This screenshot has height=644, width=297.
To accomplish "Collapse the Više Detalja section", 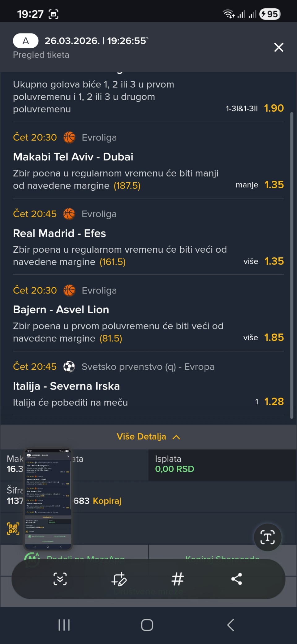I will (x=148, y=437).
